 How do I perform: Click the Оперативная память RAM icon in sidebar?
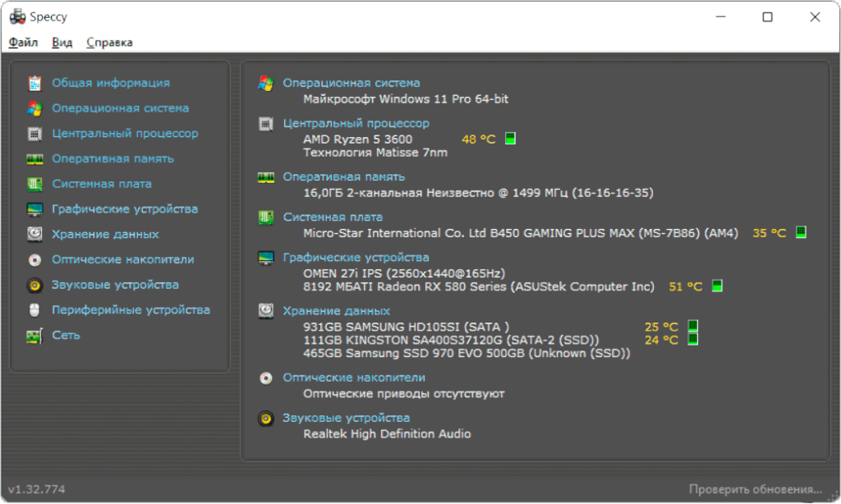click(x=34, y=159)
